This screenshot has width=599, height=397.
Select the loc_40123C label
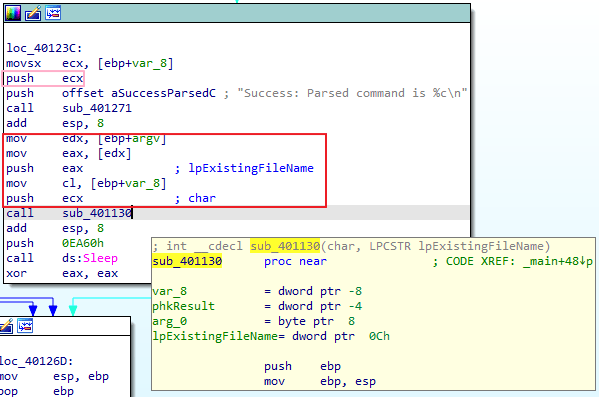coord(44,48)
